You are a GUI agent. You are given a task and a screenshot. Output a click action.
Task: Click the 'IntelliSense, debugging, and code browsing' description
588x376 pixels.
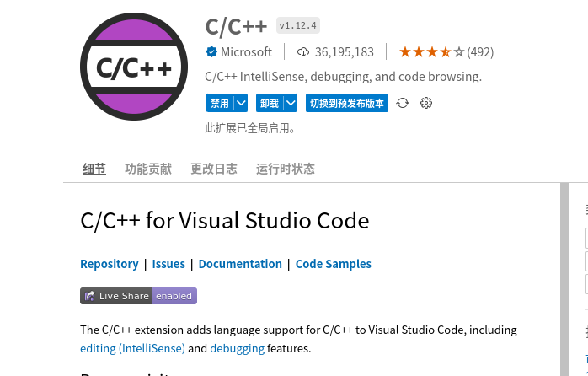tap(343, 77)
